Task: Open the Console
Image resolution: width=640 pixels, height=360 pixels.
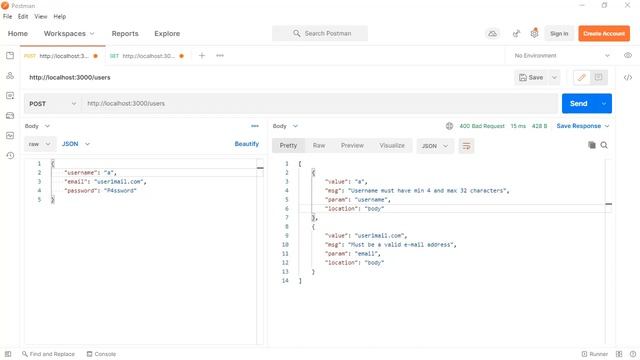Action: tap(101, 354)
